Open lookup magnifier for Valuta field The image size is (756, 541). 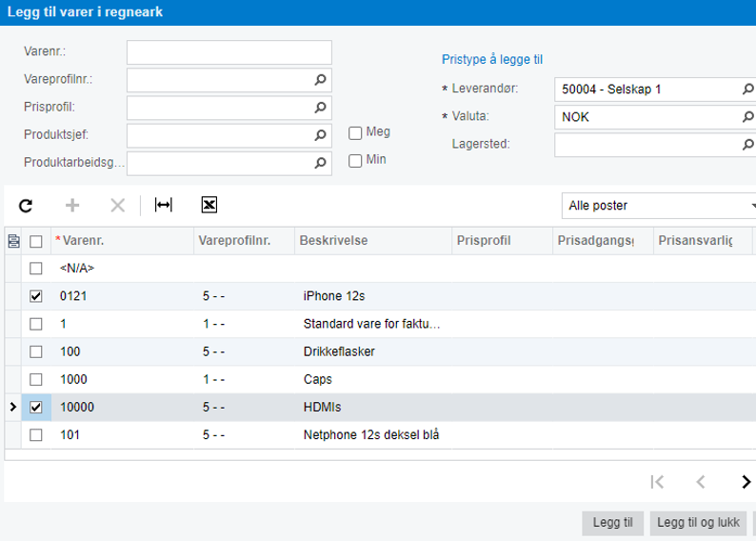(747, 117)
